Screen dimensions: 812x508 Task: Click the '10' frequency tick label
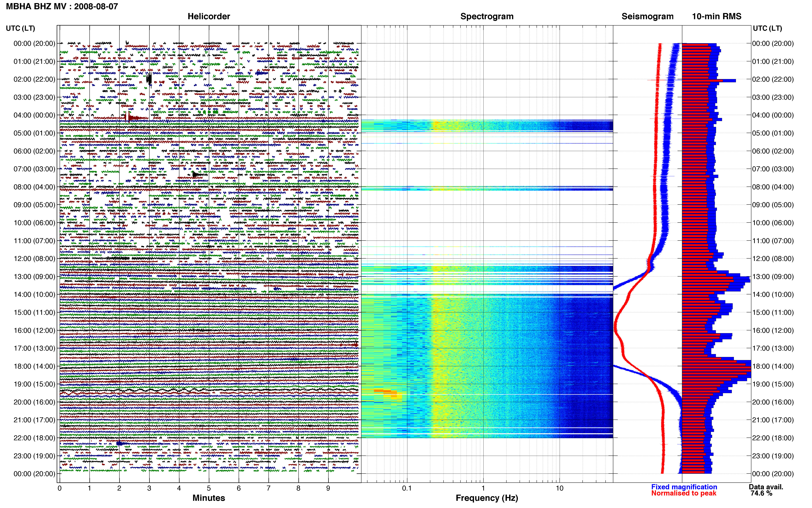[x=559, y=488]
